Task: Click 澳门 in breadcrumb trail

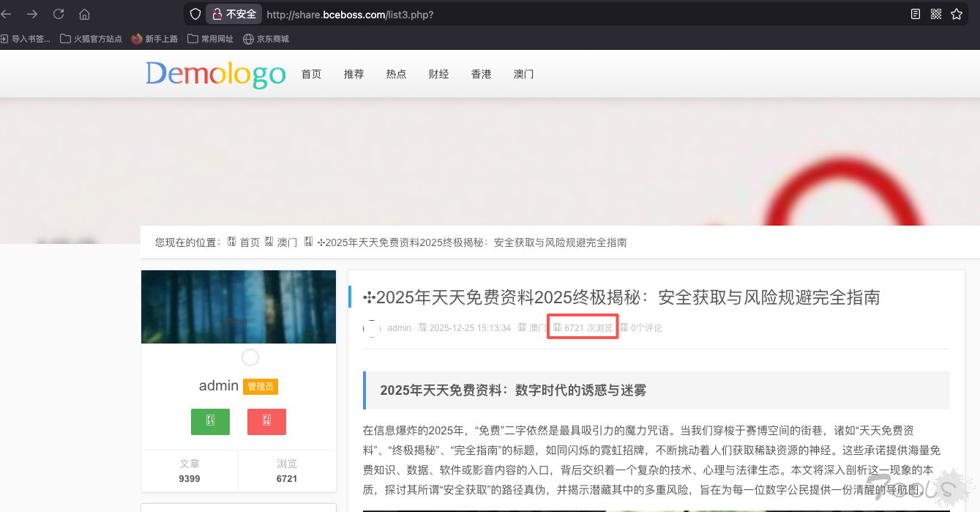Action: pyautogui.click(x=286, y=242)
